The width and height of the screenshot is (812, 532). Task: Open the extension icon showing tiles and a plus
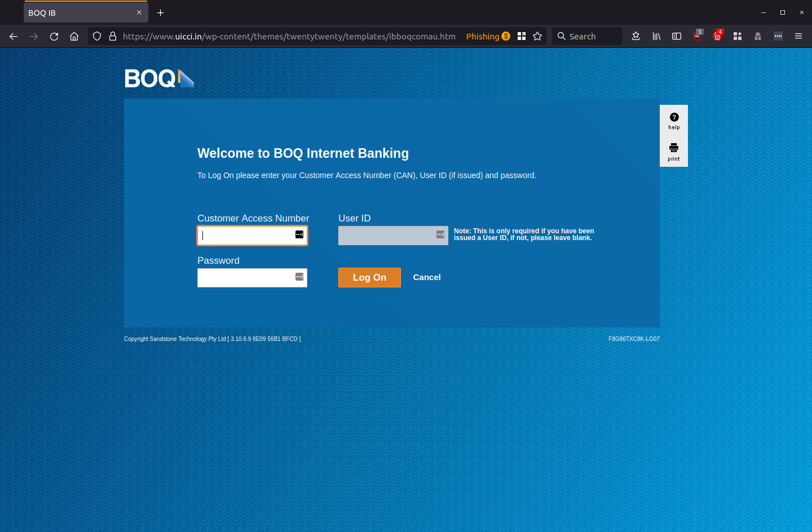(738, 36)
